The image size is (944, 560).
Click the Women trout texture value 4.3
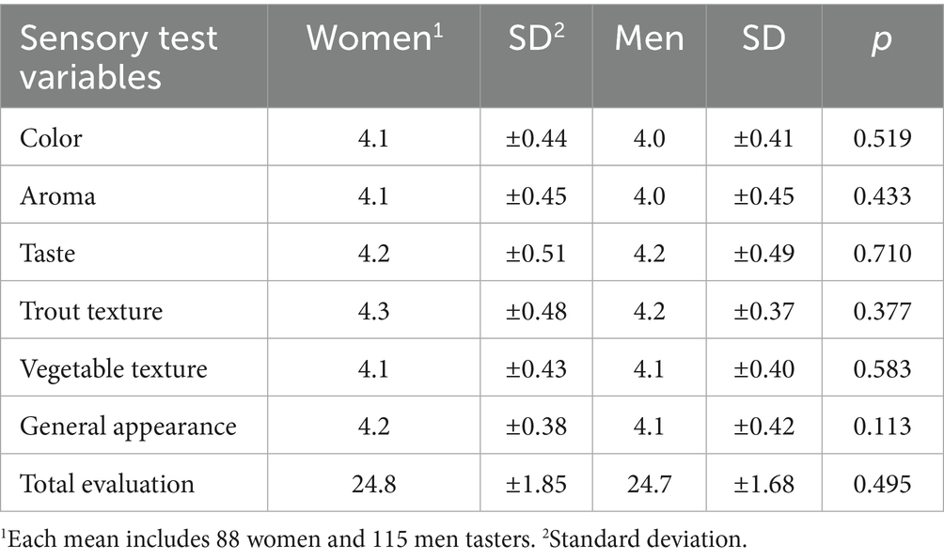point(373,311)
